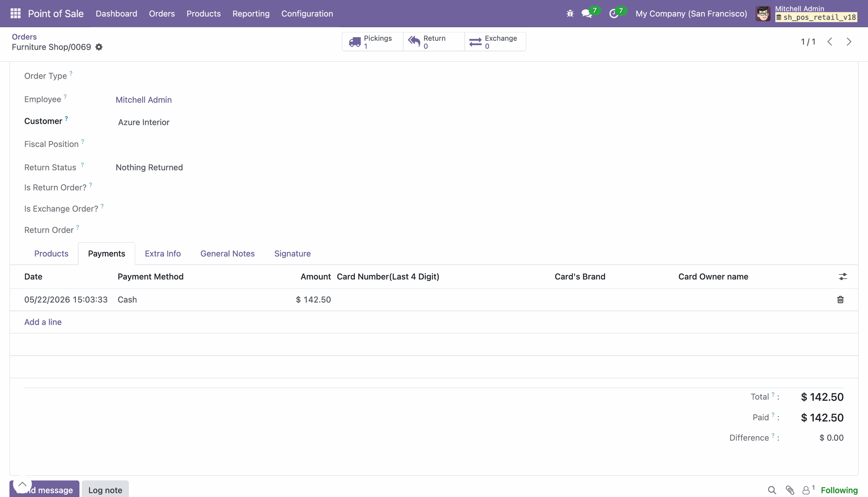Image resolution: width=868 pixels, height=497 pixels.
Task: Click the attachments paperclip icon
Action: (x=790, y=490)
